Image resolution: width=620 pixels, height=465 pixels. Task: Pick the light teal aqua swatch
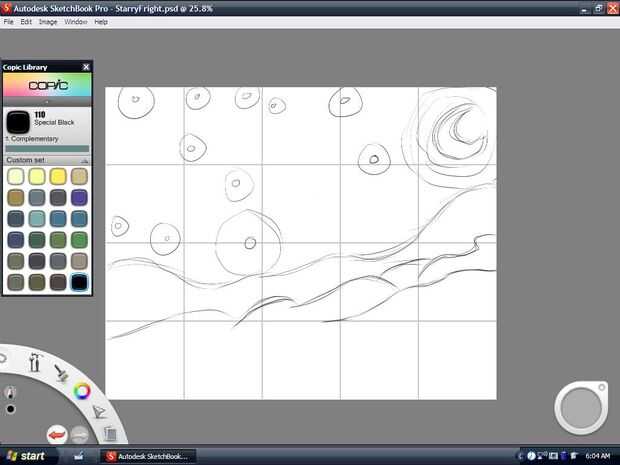pyautogui.click(x=37, y=219)
